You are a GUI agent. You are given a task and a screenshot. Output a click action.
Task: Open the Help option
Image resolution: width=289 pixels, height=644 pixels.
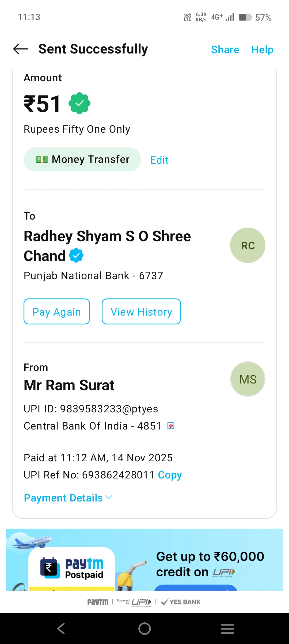(262, 50)
